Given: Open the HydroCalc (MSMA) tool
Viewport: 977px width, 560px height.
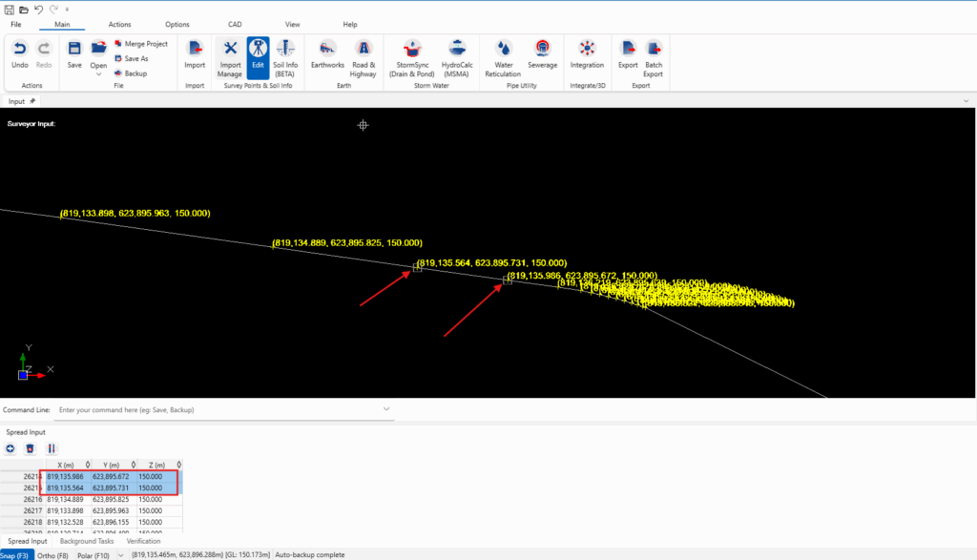Looking at the screenshot, I should tap(457, 55).
